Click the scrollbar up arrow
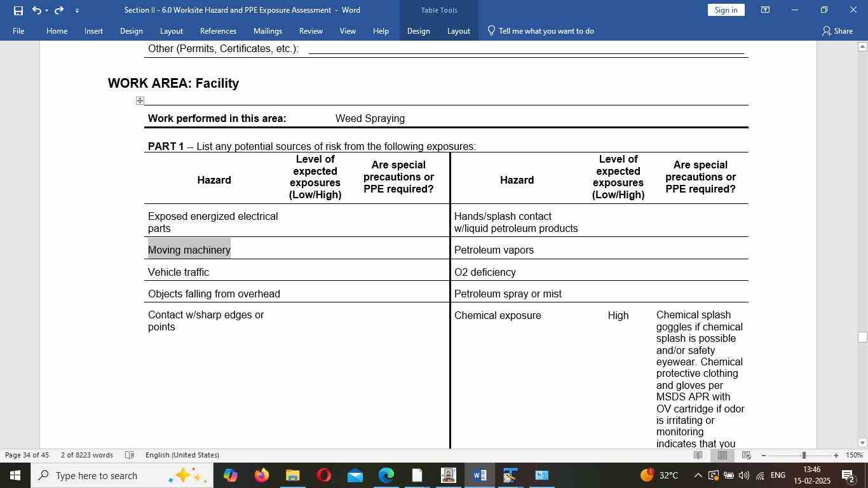The height and width of the screenshot is (488, 868). tap(862, 46)
